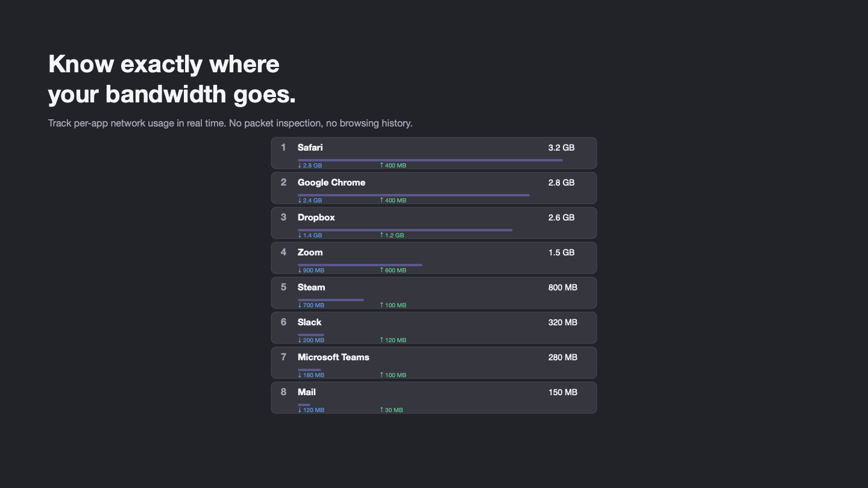Image resolution: width=868 pixels, height=488 pixels.
Task: Click Dropbox's 2.6 GB total
Action: click(561, 217)
